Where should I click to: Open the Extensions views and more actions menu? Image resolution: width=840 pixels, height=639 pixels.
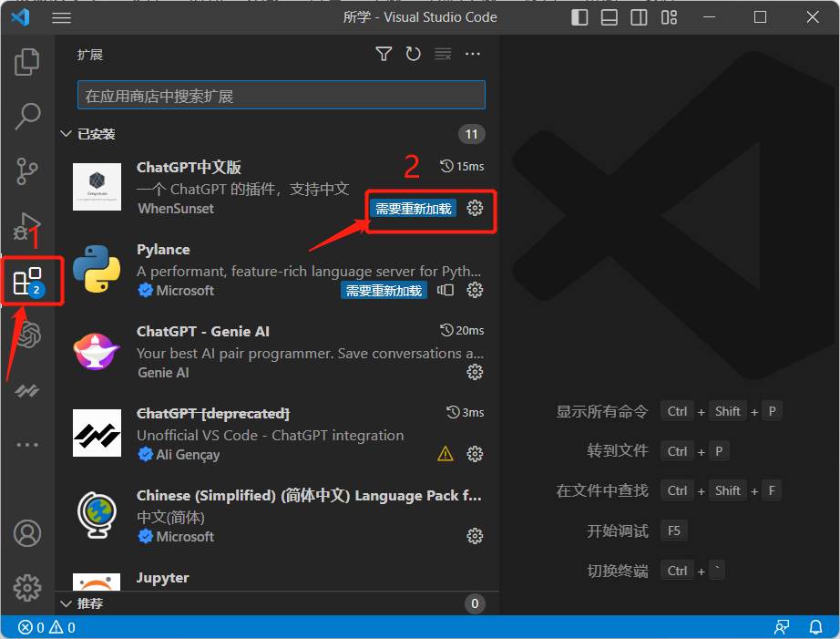473,54
